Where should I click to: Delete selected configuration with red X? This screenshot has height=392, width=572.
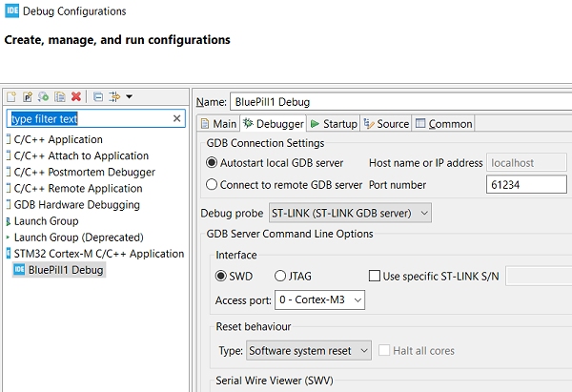click(76, 96)
